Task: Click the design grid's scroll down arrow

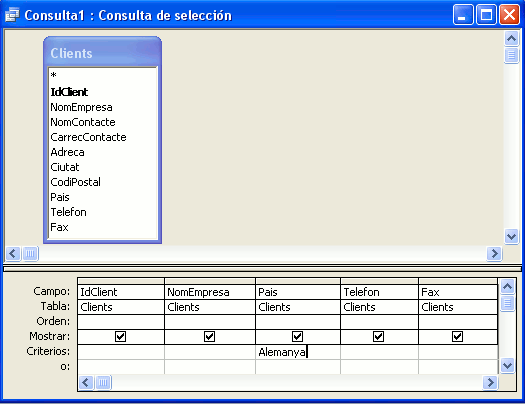Action: [507, 365]
